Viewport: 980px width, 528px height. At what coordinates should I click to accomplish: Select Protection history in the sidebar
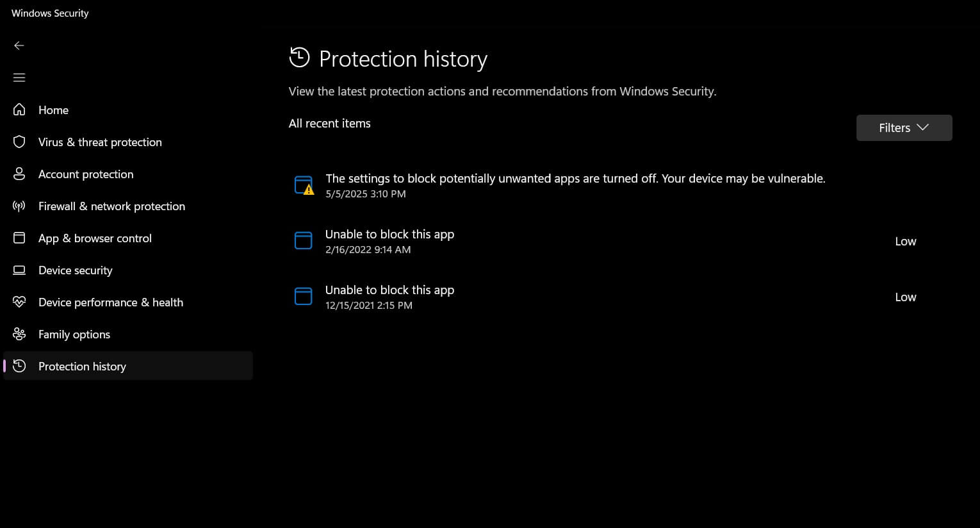tap(82, 366)
